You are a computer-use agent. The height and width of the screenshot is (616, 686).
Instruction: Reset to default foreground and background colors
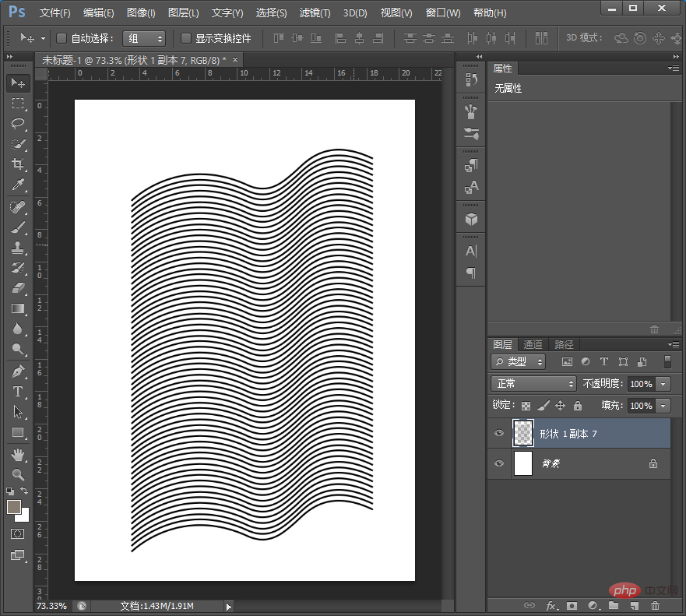pyautogui.click(x=10, y=491)
